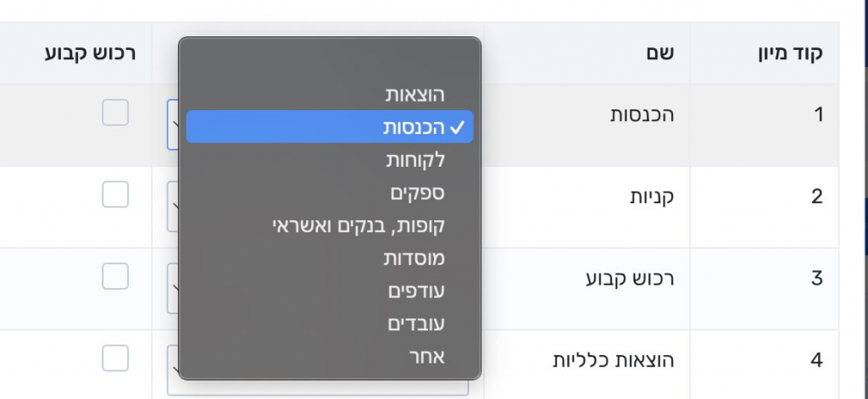Select הוצאות option in dropdown list
The image size is (868, 399).
[415, 94]
